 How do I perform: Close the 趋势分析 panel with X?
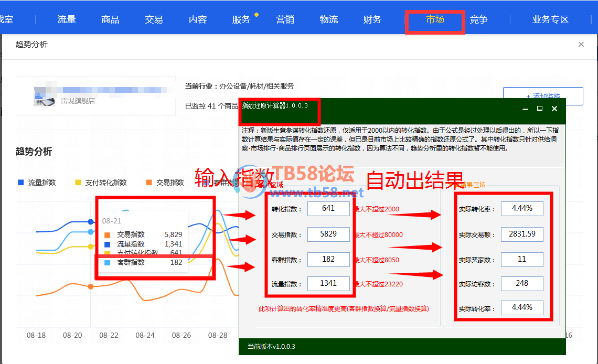pos(581,45)
